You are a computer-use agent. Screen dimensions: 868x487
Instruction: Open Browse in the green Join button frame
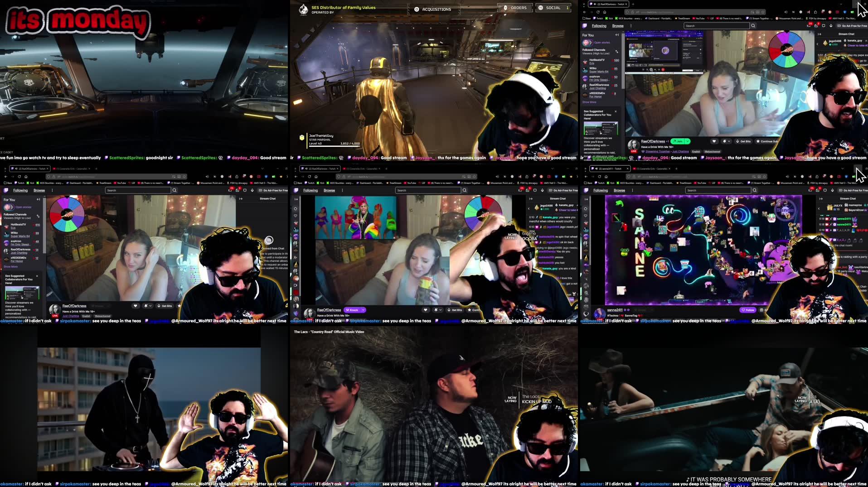tap(618, 26)
